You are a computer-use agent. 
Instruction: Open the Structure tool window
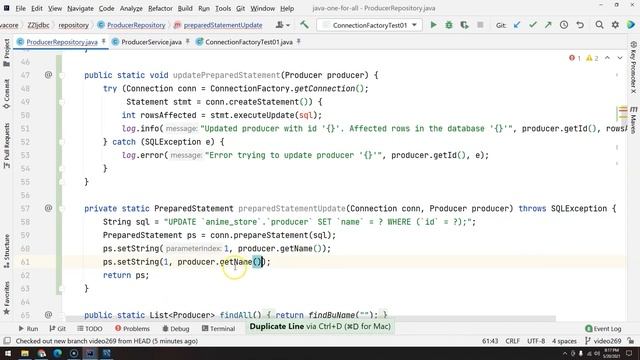click(x=7, y=251)
